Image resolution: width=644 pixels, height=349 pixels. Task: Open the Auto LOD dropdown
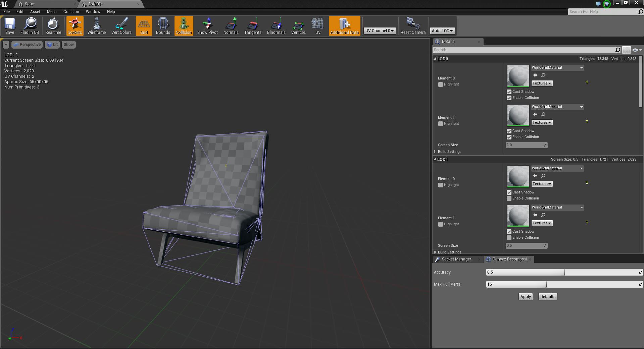[x=442, y=31]
